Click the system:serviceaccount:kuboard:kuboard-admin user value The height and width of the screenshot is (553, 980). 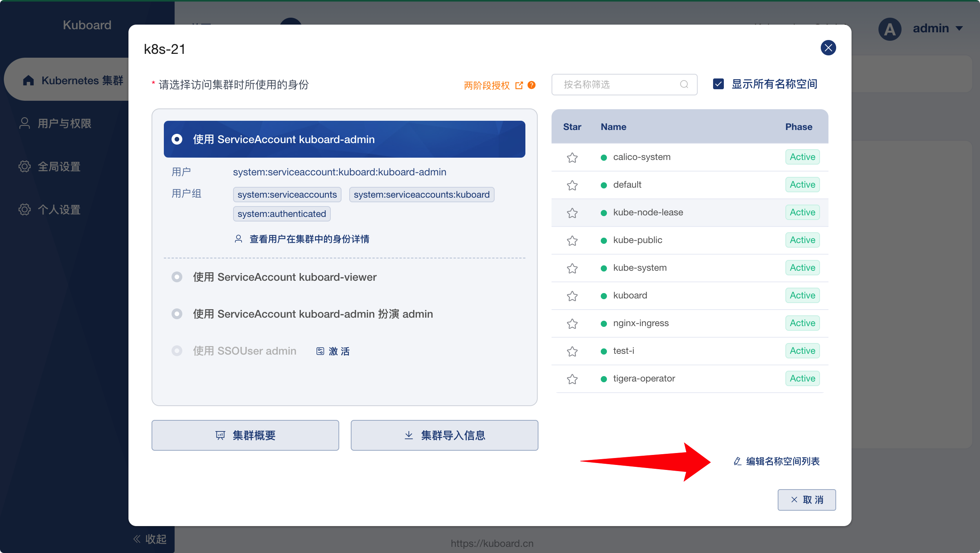click(340, 172)
